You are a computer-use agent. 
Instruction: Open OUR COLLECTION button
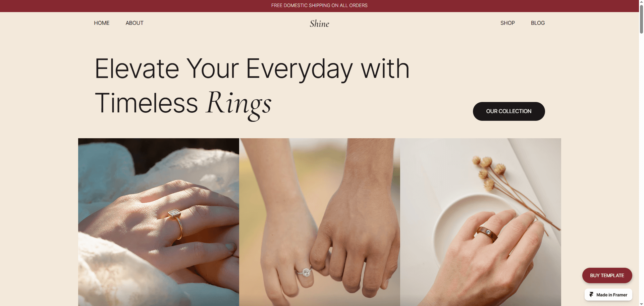[509, 111]
